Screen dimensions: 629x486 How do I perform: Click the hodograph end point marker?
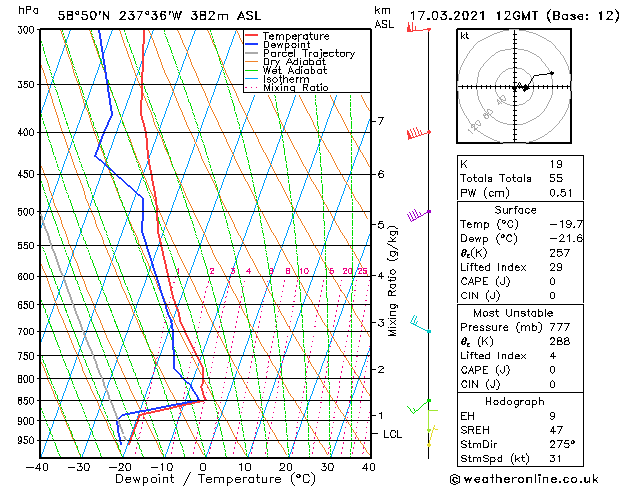click(552, 73)
